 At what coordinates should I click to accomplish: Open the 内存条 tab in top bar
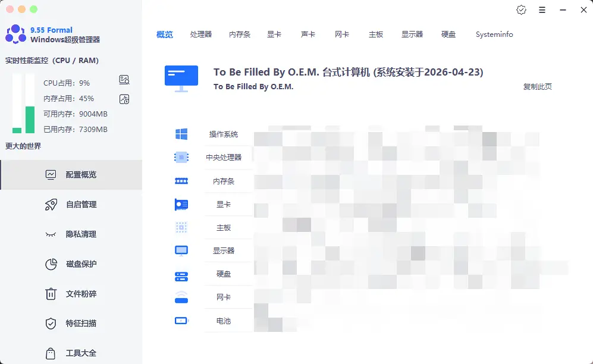240,34
